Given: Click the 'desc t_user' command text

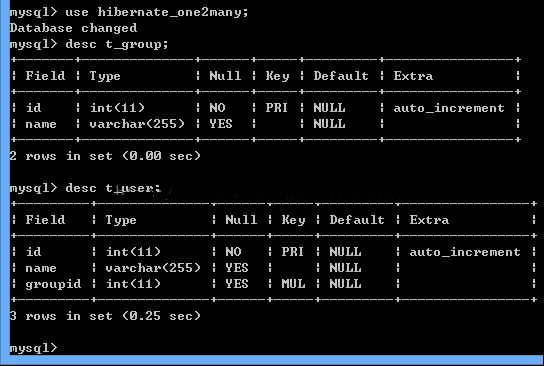Looking at the screenshot, I should (113, 188).
